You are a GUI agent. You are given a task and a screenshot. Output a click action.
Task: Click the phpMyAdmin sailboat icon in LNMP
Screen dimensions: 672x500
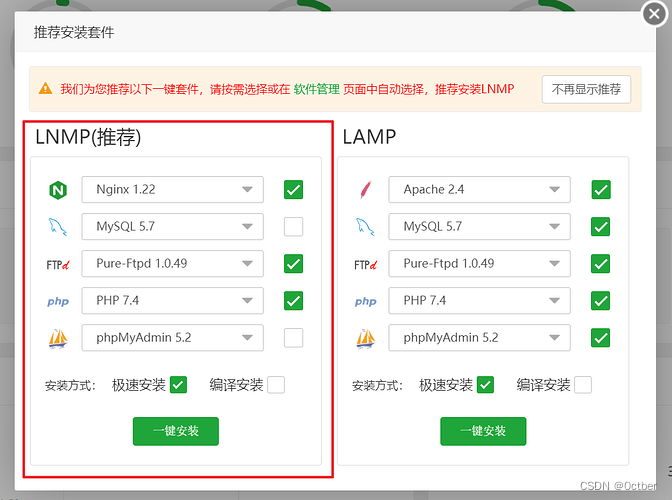[58, 338]
